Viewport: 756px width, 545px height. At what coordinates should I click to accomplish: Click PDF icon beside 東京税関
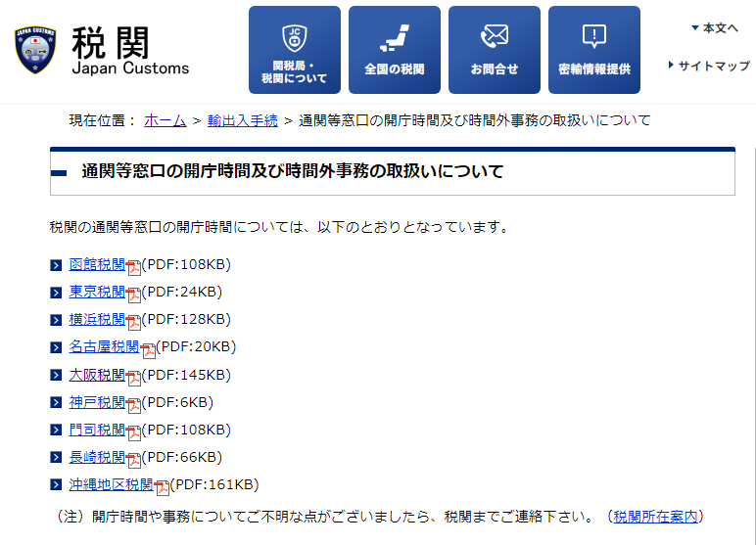coord(133,295)
